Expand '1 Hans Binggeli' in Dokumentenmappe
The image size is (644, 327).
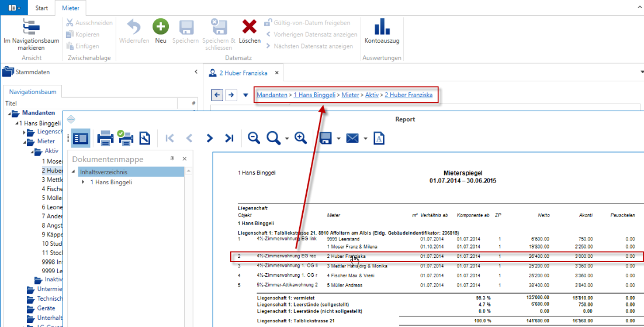pos(83,182)
